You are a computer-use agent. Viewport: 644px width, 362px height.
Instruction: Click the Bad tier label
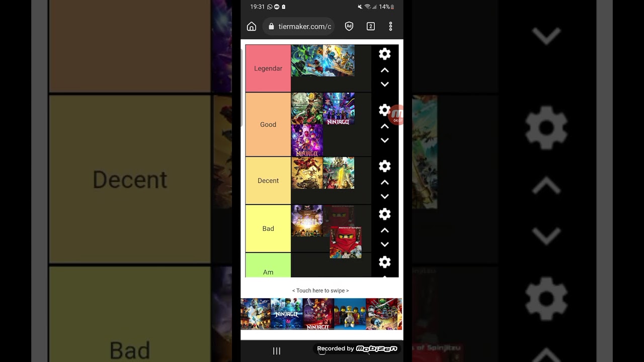(268, 229)
